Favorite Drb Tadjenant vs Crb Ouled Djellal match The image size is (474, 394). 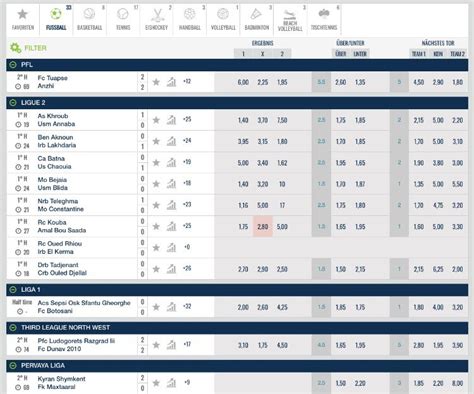click(156, 269)
